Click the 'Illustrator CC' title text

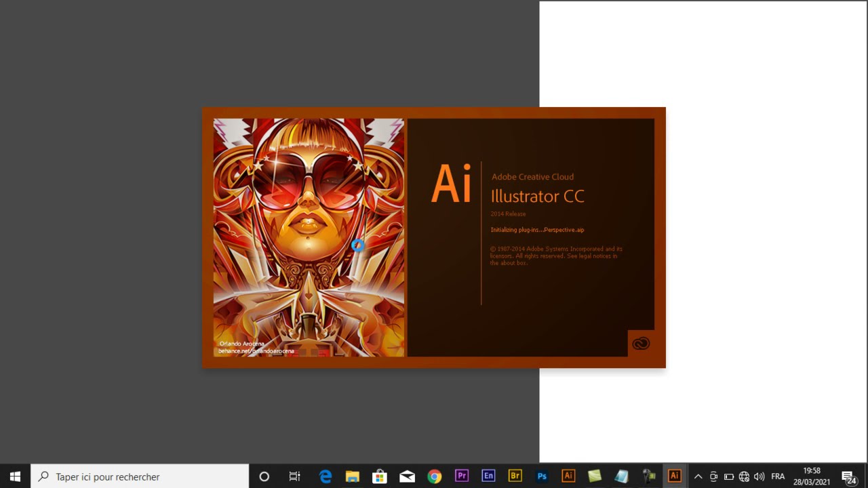(x=537, y=197)
